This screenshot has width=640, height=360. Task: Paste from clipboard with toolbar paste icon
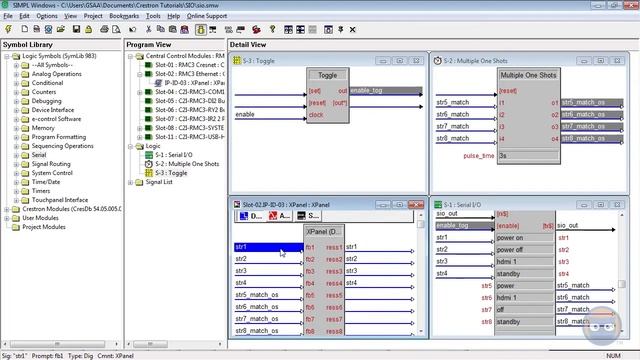[173, 29]
